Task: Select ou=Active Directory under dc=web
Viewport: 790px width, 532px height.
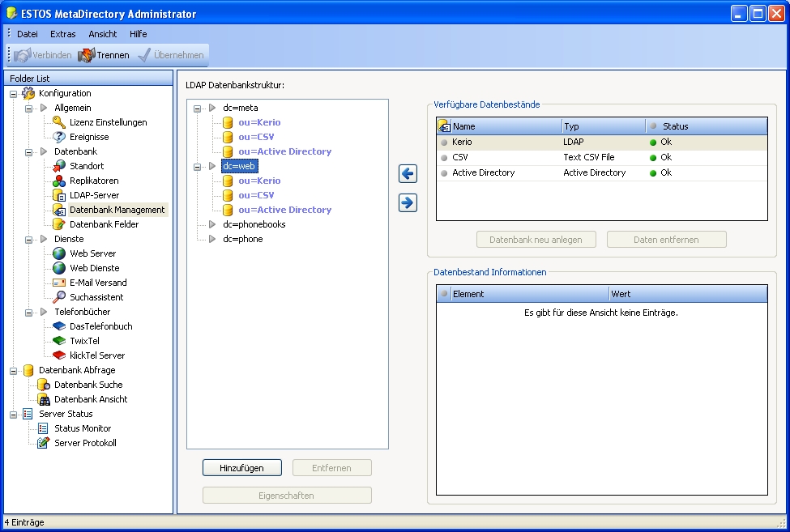Action: [x=284, y=210]
